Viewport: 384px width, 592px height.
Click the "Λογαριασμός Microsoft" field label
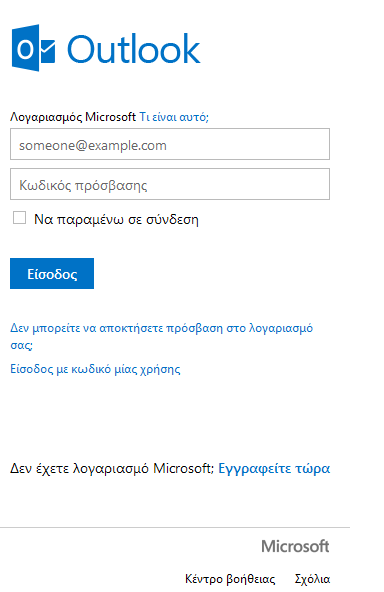(72, 117)
